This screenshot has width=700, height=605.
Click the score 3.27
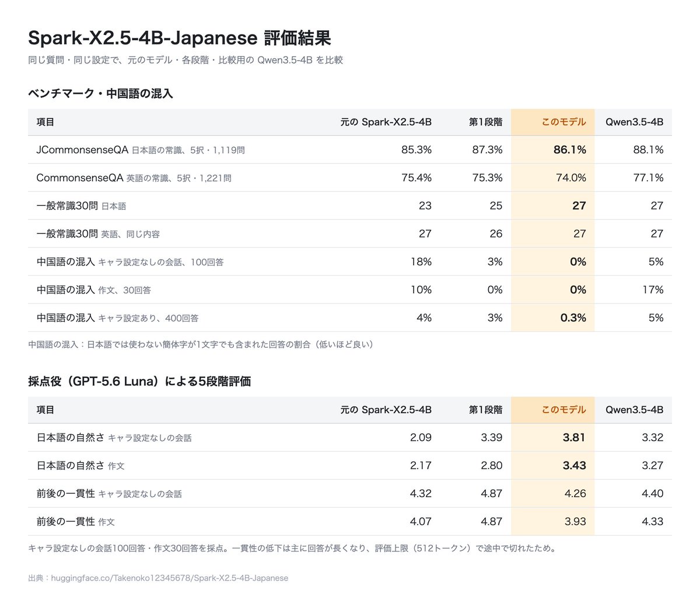point(653,466)
